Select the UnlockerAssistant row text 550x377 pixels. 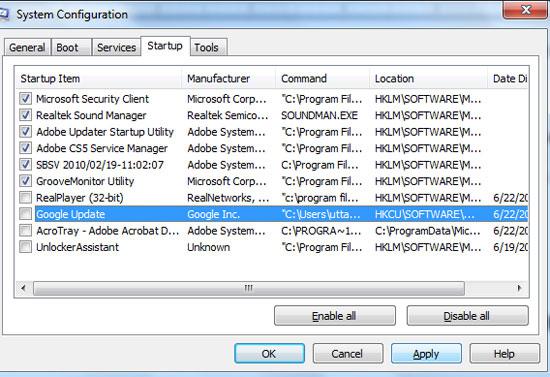point(78,247)
